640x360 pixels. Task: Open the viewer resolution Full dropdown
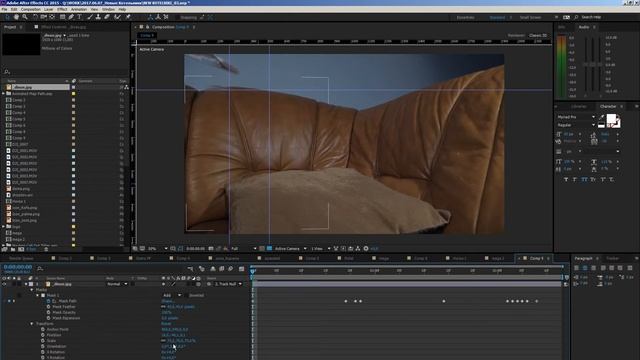(x=244, y=249)
